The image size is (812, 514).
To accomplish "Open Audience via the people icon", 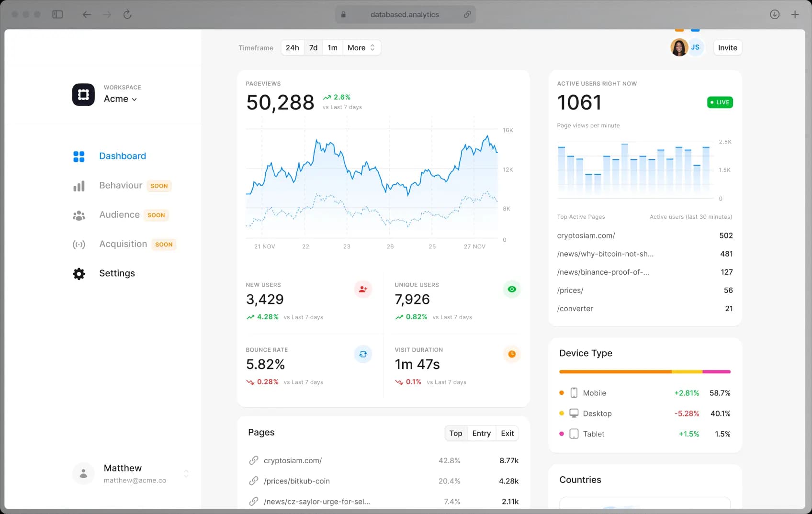I will tap(79, 215).
